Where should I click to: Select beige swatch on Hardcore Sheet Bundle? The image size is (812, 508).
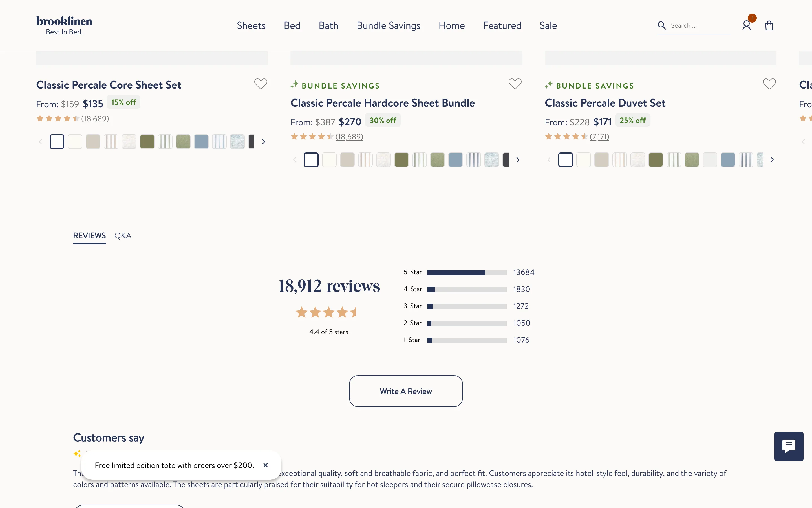tap(347, 160)
